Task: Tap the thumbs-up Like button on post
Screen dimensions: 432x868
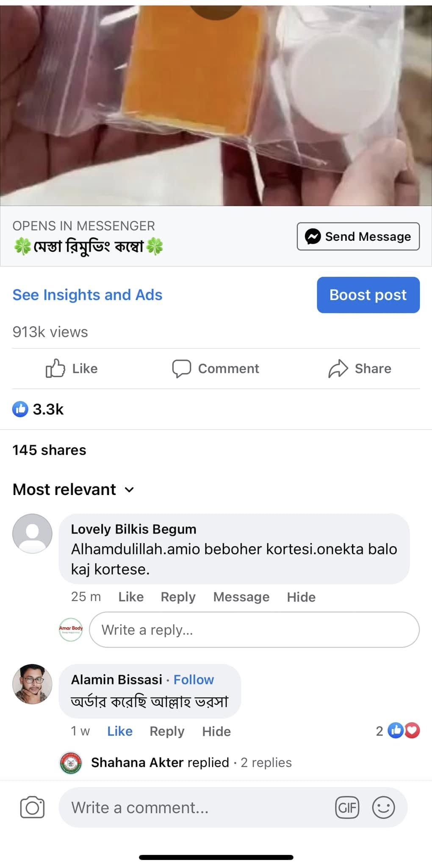Action: coord(72,368)
